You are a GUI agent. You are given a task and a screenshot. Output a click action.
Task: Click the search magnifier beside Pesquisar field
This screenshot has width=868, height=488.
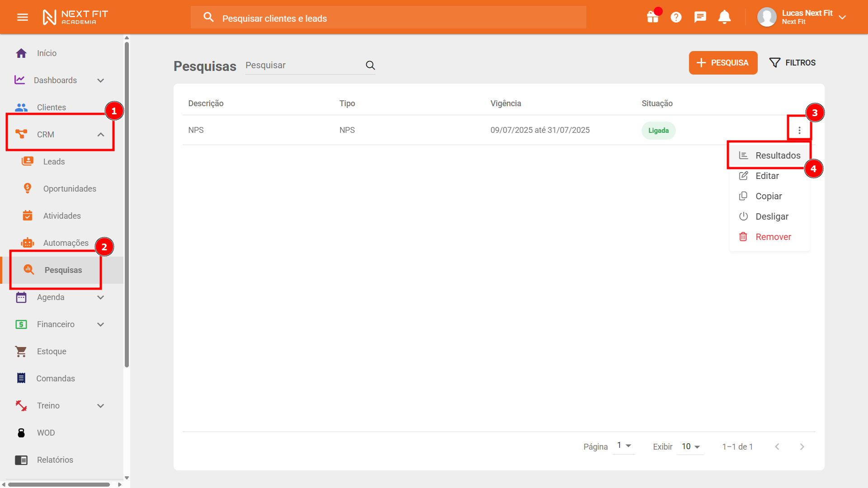(370, 65)
